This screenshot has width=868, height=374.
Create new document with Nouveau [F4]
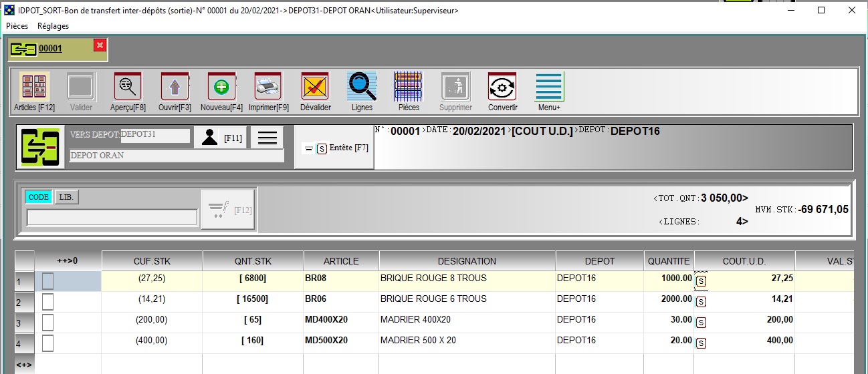pyautogui.click(x=221, y=87)
